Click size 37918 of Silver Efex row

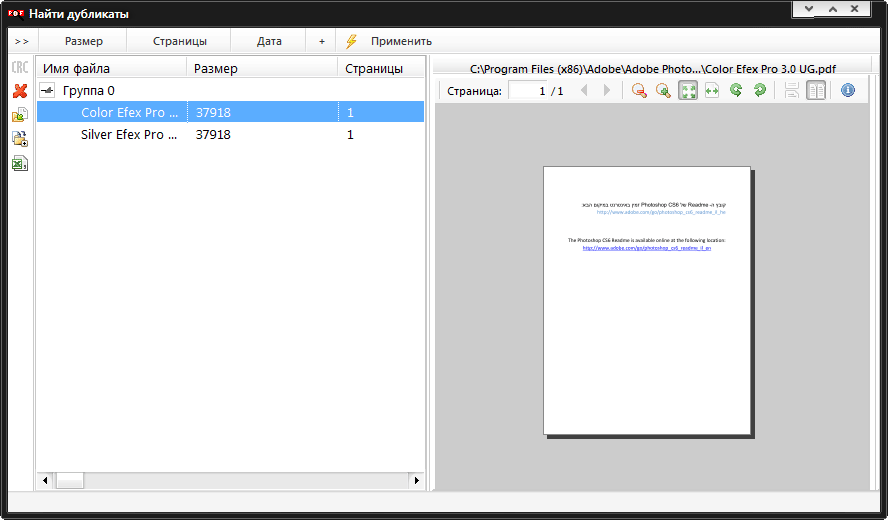[x=213, y=134]
